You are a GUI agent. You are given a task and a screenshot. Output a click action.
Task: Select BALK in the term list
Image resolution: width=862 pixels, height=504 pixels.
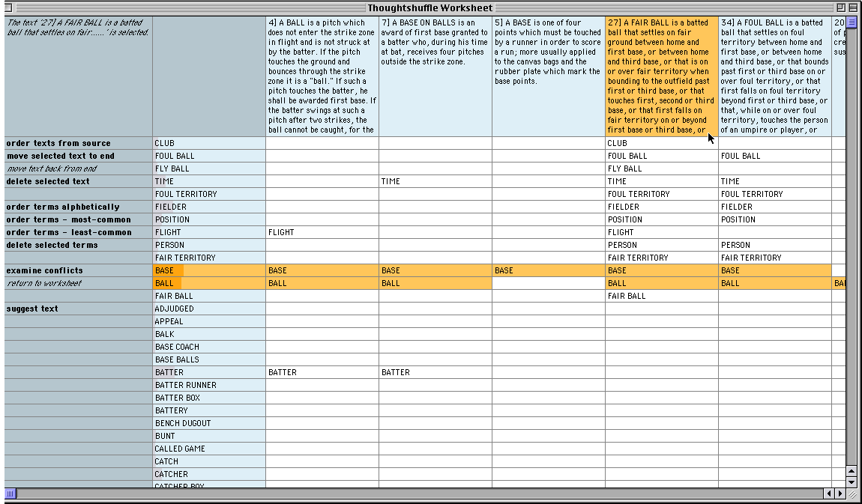(209, 334)
